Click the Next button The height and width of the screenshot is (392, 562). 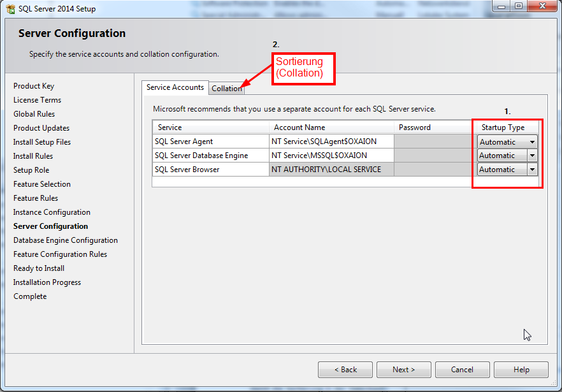[x=403, y=370]
